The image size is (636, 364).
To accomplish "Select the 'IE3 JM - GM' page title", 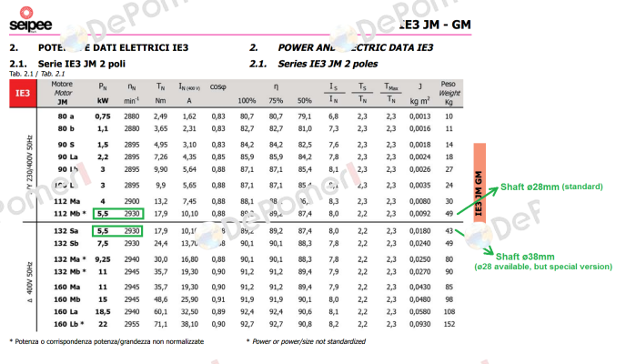I will coord(434,25).
